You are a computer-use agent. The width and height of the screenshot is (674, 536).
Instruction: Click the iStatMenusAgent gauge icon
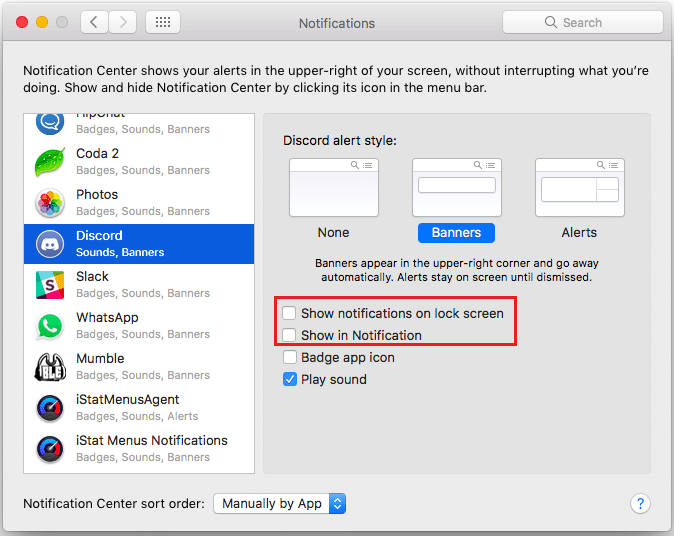[x=50, y=408]
